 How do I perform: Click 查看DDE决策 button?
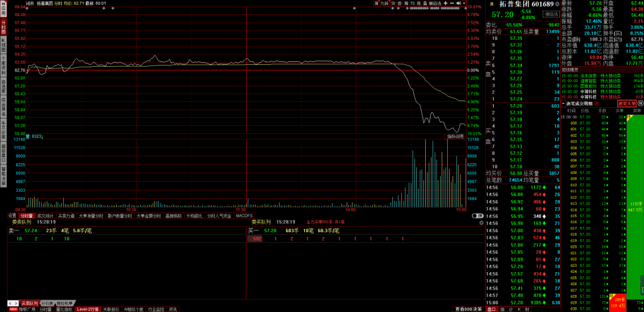(x=468, y=309)
